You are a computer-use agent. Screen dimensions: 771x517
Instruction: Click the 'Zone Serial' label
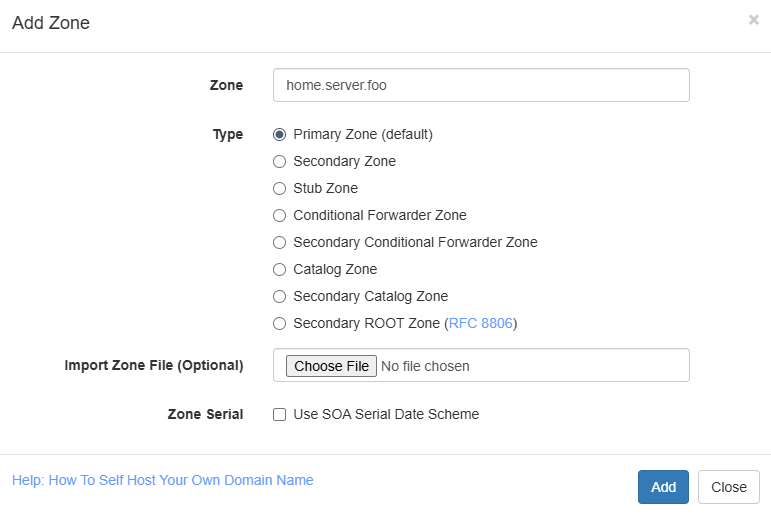(x=205, y=414)
